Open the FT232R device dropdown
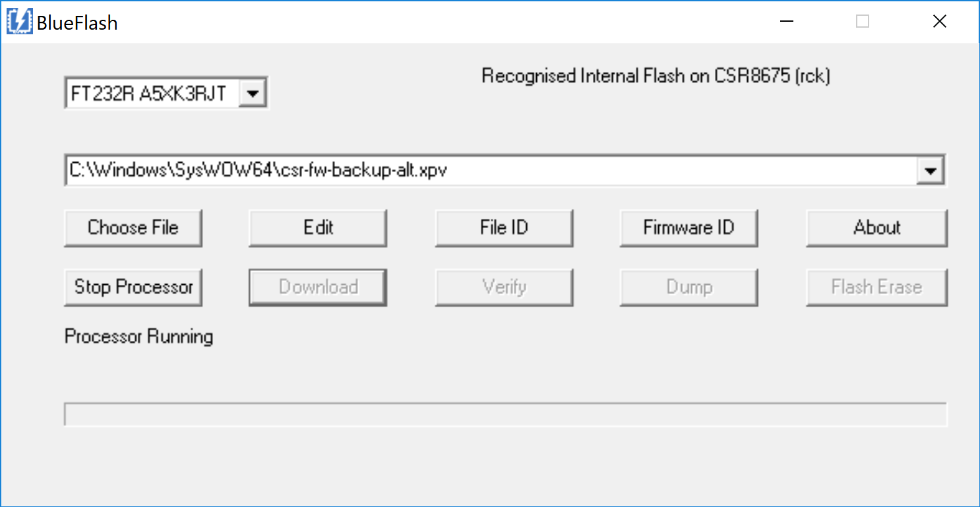Screen dimensions: 980x507 (251, 94)
